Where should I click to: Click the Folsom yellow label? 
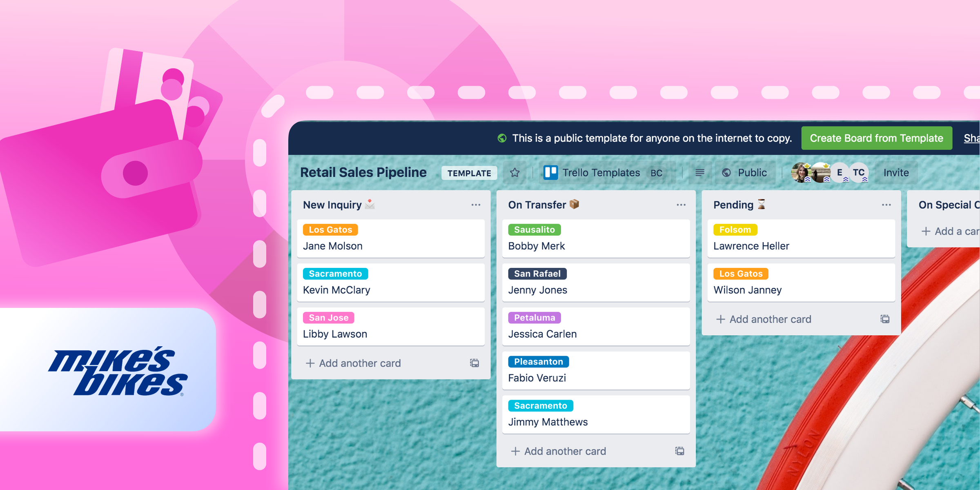735,230
